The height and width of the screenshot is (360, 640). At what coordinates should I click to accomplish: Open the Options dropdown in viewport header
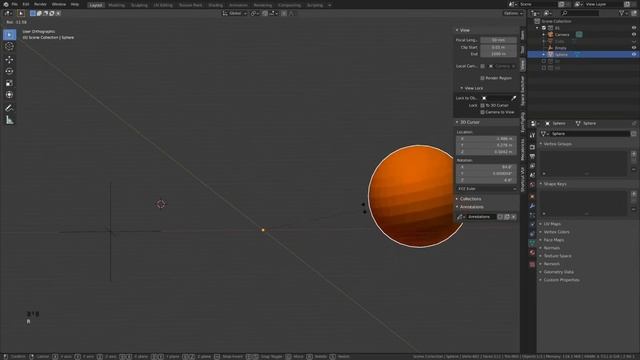click(x=513, y=13)
